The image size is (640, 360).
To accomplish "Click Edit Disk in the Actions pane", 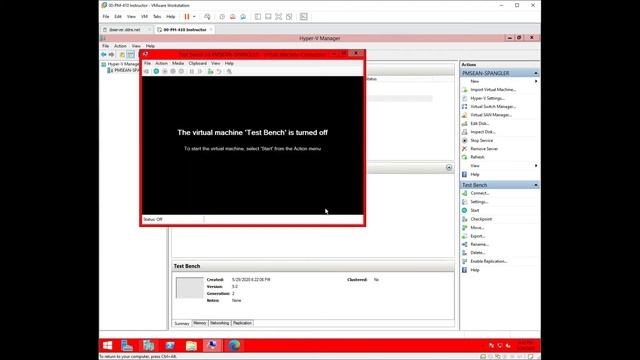I will click(479, 124).
